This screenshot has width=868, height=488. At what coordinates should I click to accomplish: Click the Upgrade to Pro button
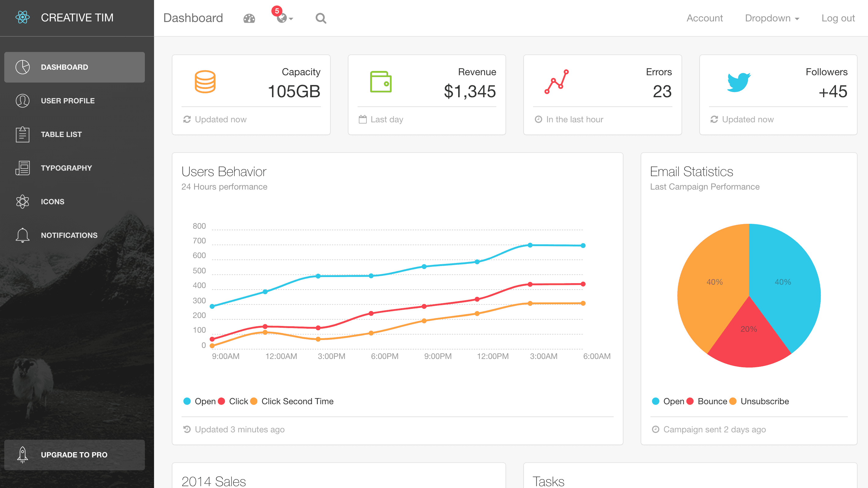coord(74,455)
